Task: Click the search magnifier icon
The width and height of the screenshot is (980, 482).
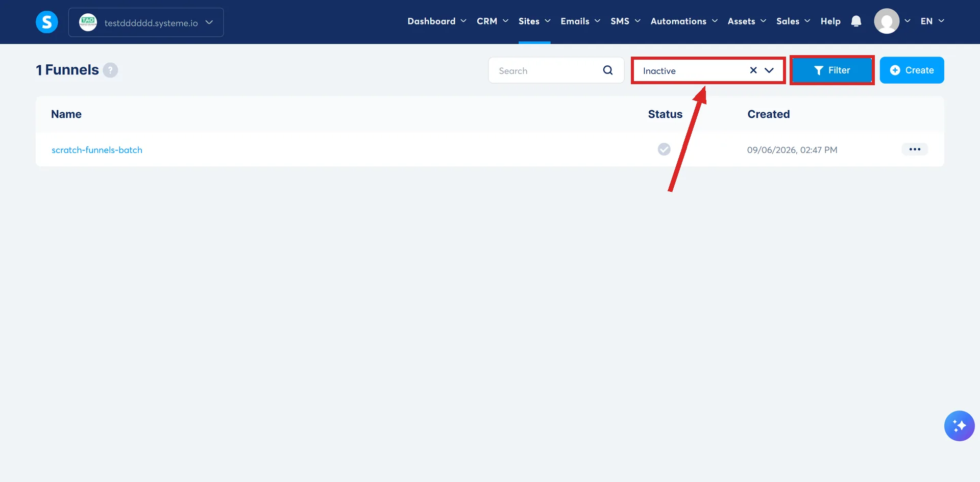Action: 607,70
